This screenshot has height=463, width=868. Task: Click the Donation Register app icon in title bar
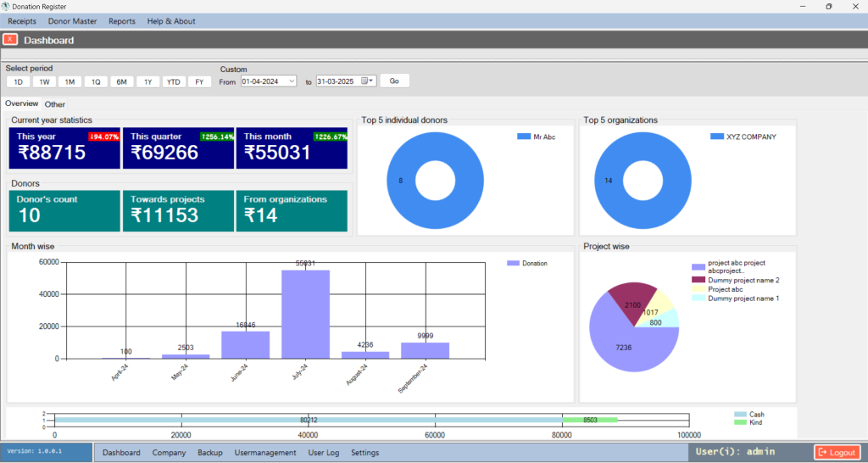6,7
